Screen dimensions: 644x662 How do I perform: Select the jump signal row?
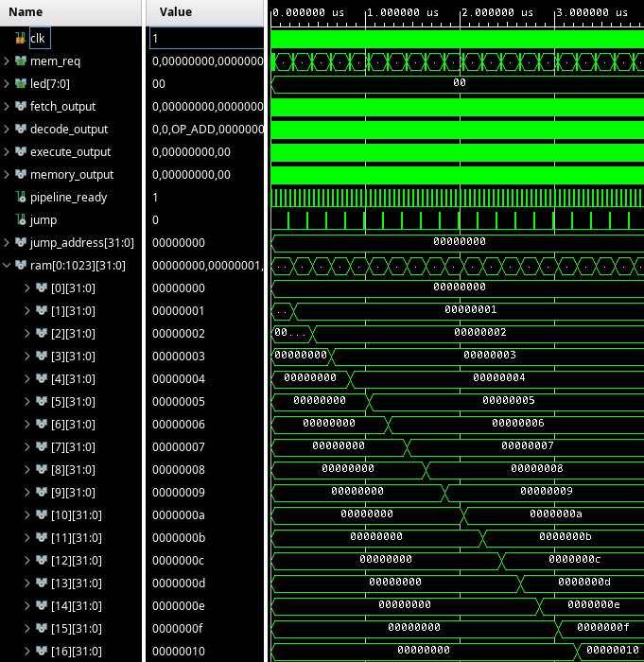coord(71,220)
